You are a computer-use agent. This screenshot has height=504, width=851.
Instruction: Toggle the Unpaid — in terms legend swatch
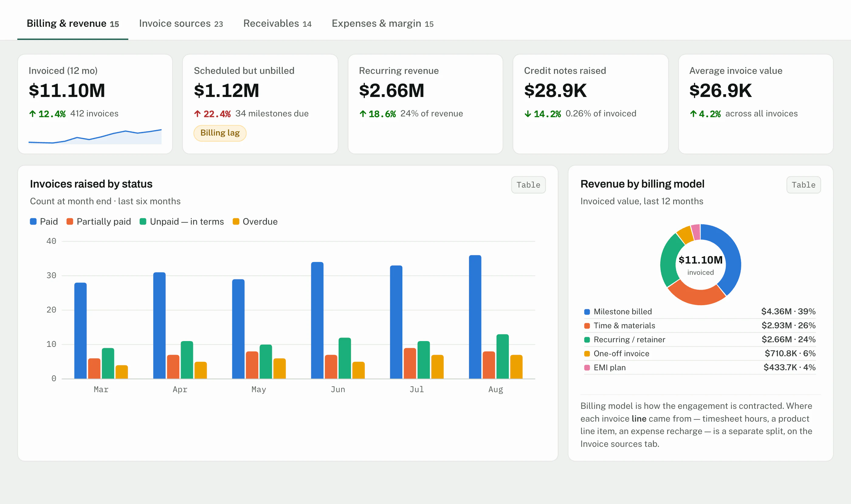coord(143,221)
